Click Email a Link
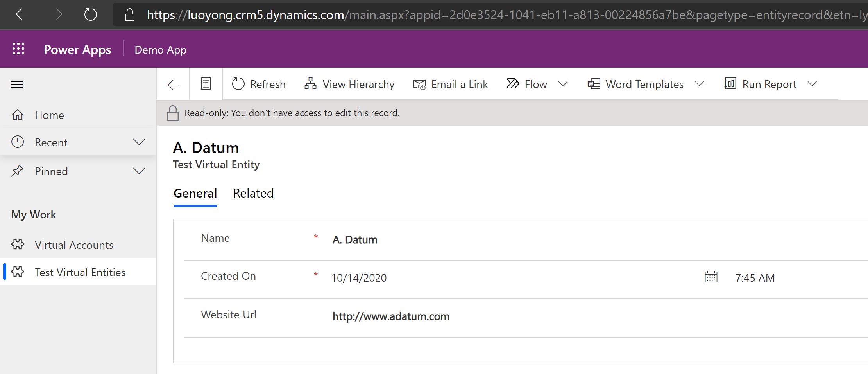 point(450,84)
